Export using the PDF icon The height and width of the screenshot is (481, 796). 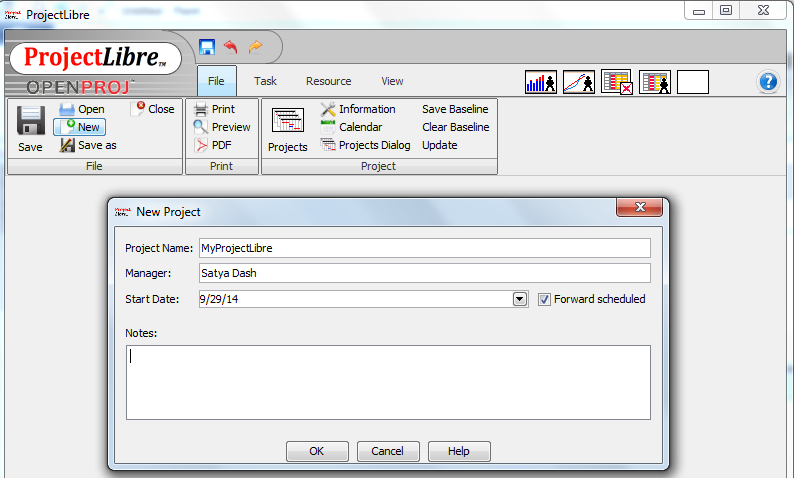pyautogui.click(x=201, y=145)
